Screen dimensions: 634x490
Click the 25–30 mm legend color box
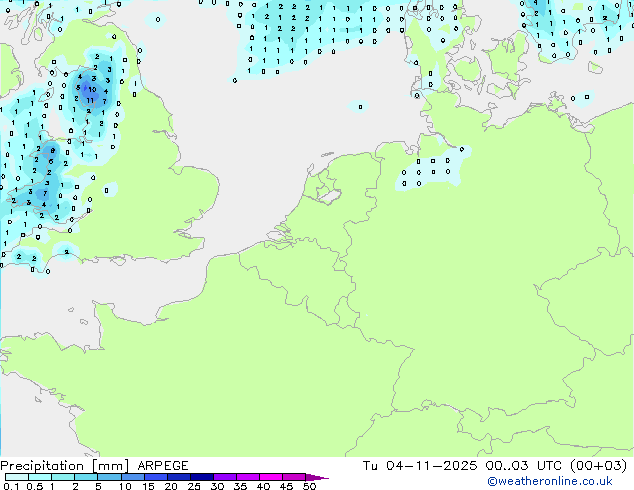201,477
